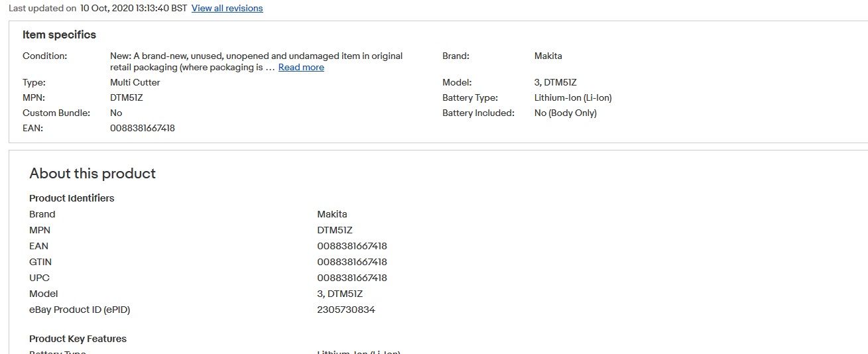Open the View all revisions link
The image size is (868, 354).
pyautogui.click(x=227, y=9)
